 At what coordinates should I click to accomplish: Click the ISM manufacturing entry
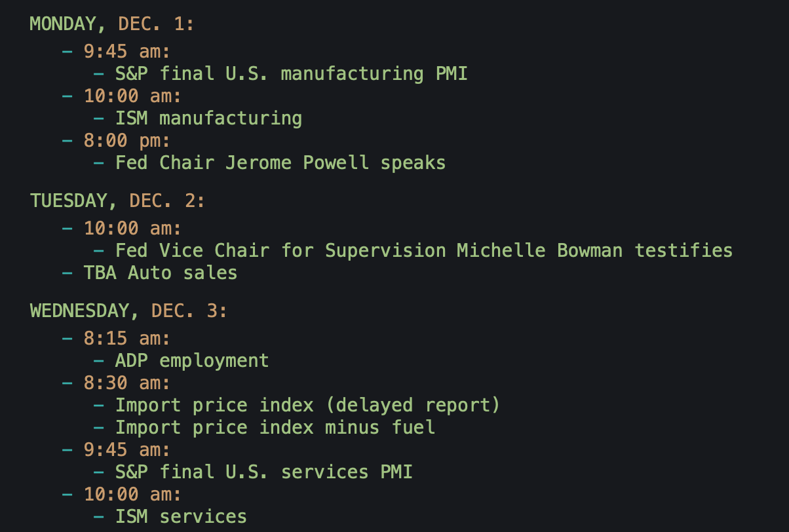[208, 118]
